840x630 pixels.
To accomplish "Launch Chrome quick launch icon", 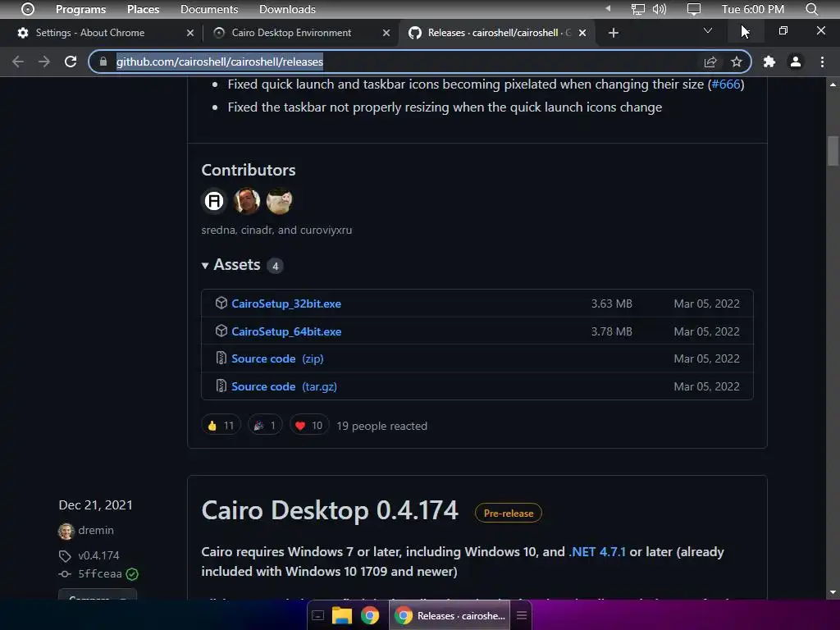I will [x=370, y=615].
